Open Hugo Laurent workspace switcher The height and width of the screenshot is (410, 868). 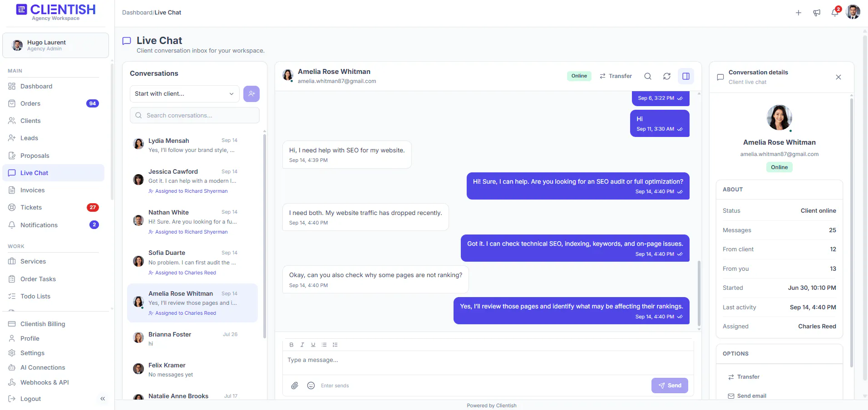pos(55,45)
